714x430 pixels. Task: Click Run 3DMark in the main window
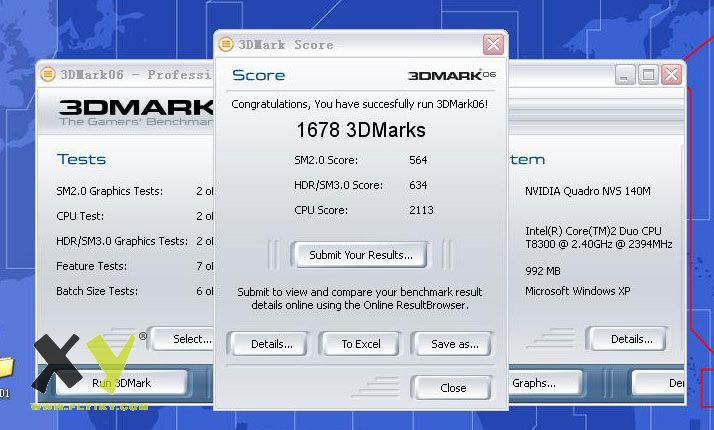pyautogui.click(x=121, y=383)
